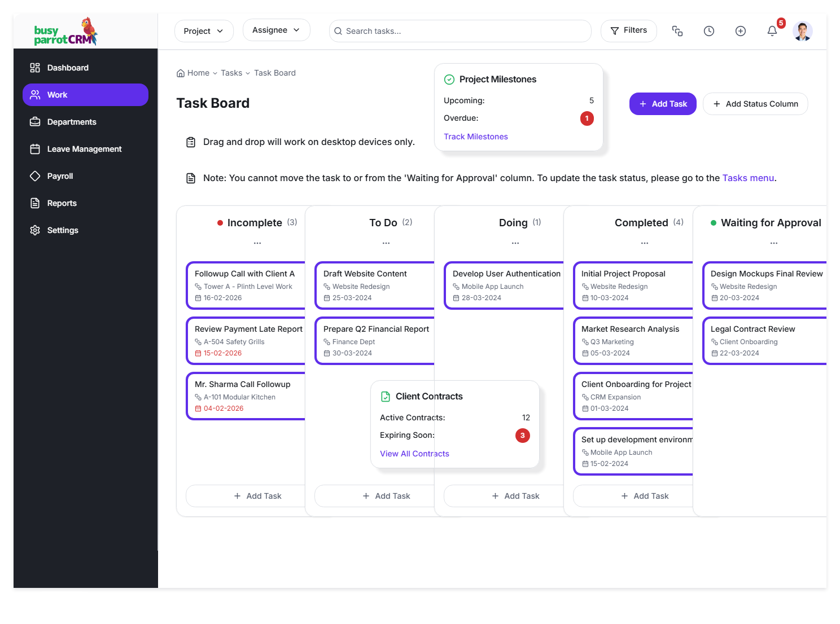Click the notification bell icon
The width and height of the screenshot is (840, 624).
pos(772,31)
